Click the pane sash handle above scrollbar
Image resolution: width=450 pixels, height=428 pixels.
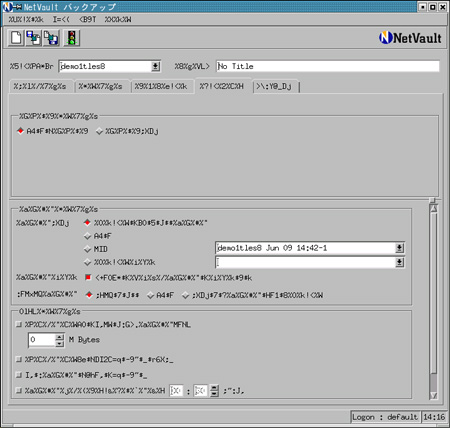tap(432, 200)
